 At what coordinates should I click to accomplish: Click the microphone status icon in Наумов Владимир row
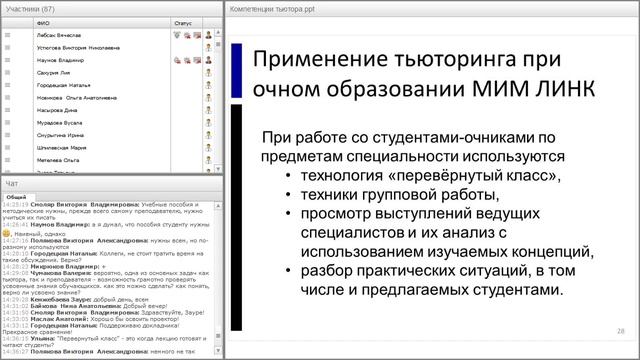pos(177,60)
